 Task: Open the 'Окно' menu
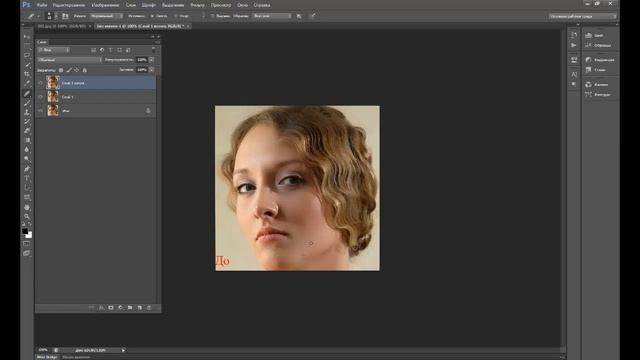242,5
